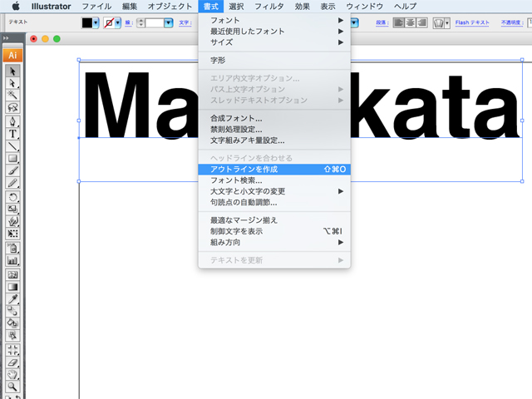Choose the Rectangle tool
Image resolution: width=532 pixels, height=399 pixels.
(x=12, y=159)
